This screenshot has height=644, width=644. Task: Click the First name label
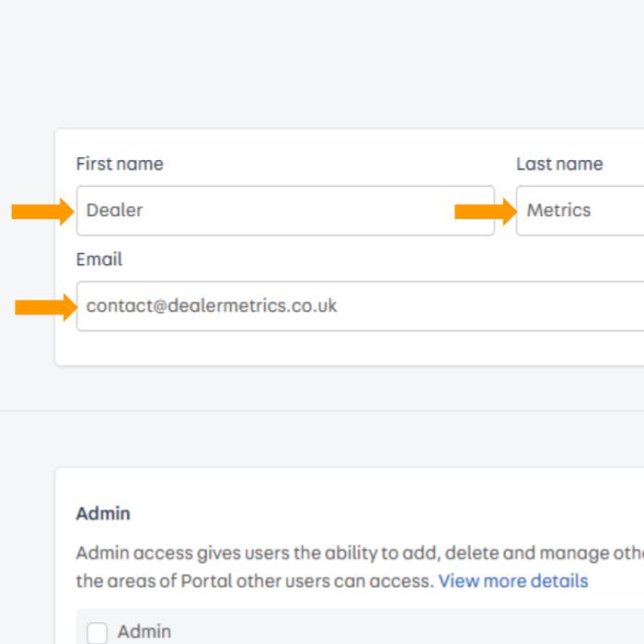tap(120, 164)
